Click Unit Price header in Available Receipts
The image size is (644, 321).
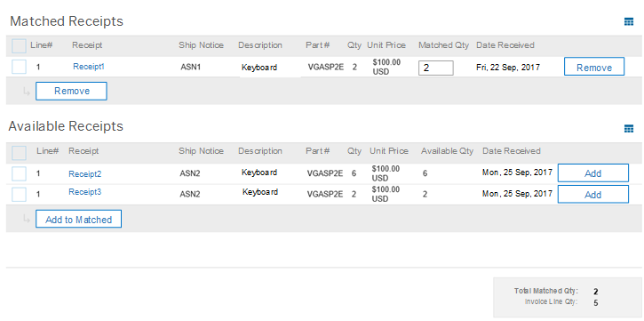click(389, 151)
